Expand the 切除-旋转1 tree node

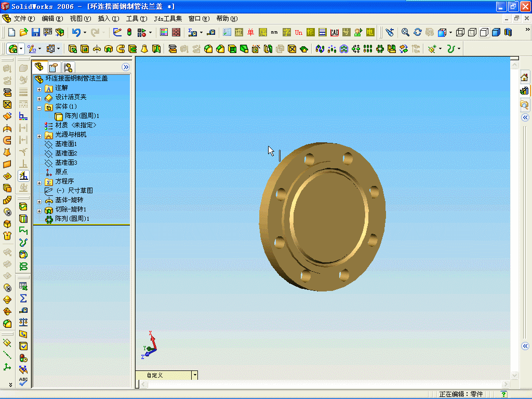[x=39, y=211]
